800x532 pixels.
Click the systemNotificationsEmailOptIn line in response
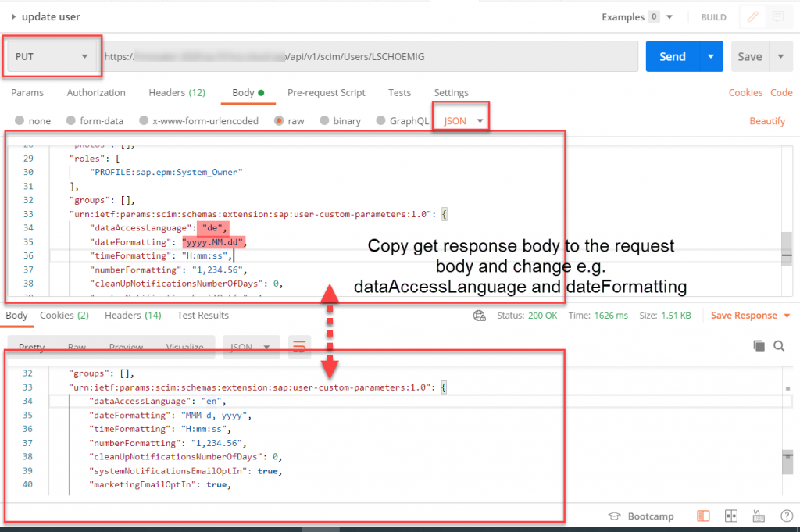click(x=186, y=471)
